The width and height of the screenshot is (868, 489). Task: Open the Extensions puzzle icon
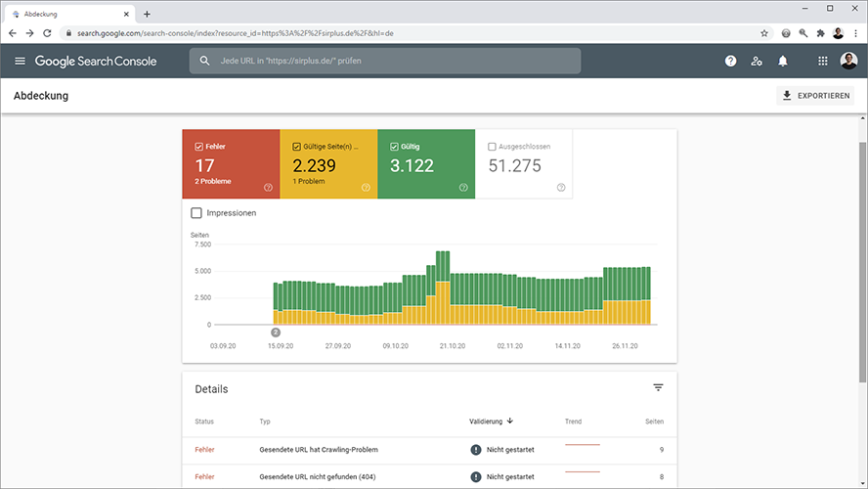(x=820, y=33)
